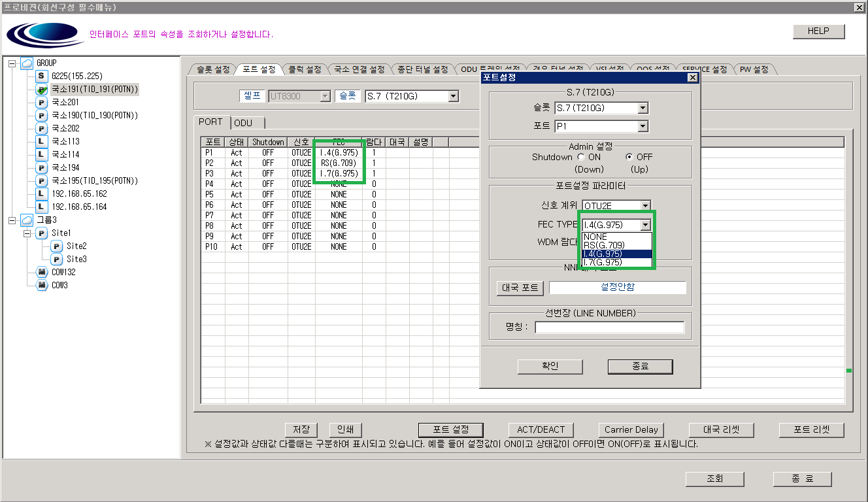Open the 포트 P1 dropdown
868x502 pixels.
[x=643, y=127]
